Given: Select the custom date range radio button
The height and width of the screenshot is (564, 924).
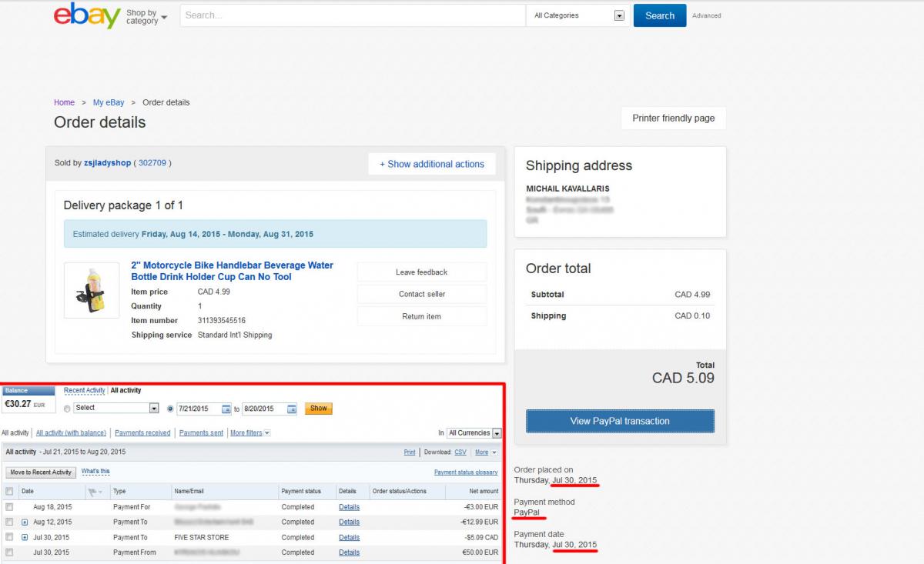Looking at the screenshot, I should [170, 409].
